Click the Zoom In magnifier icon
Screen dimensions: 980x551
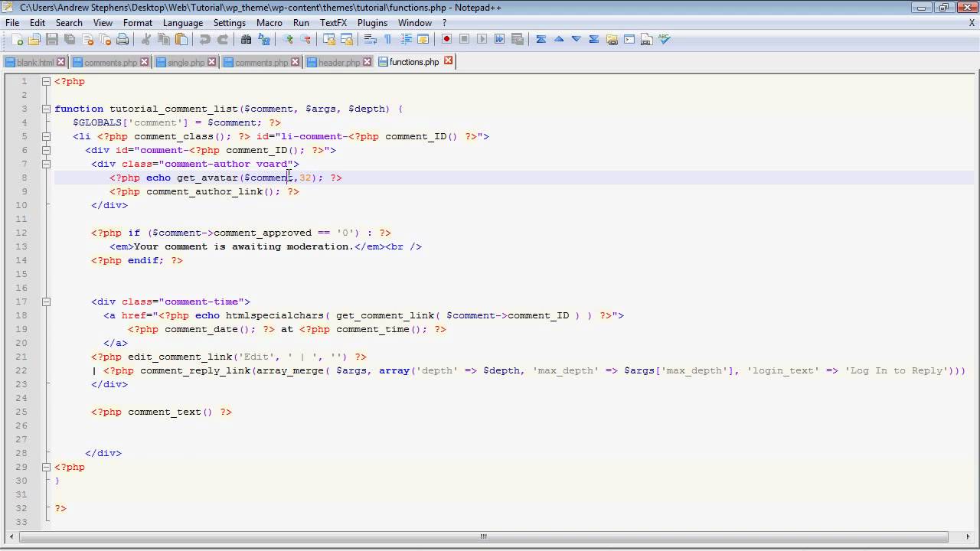[x=287, y=40]
